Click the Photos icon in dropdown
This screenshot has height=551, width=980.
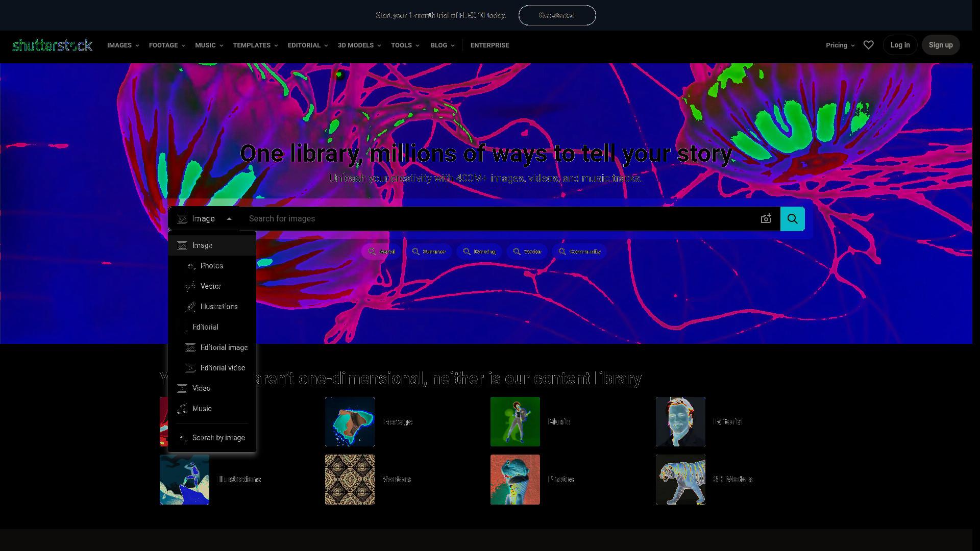190,266
